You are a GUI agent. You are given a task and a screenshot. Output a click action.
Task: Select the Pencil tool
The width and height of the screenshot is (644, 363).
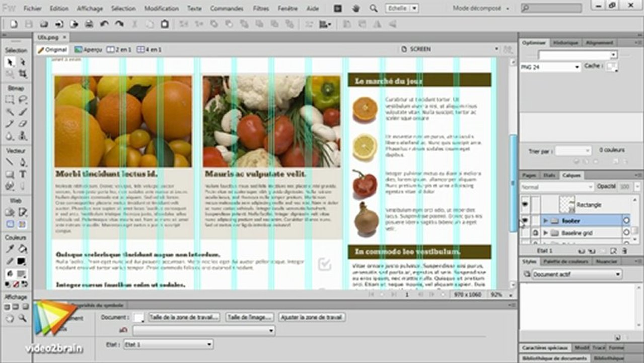pos(10,124)
